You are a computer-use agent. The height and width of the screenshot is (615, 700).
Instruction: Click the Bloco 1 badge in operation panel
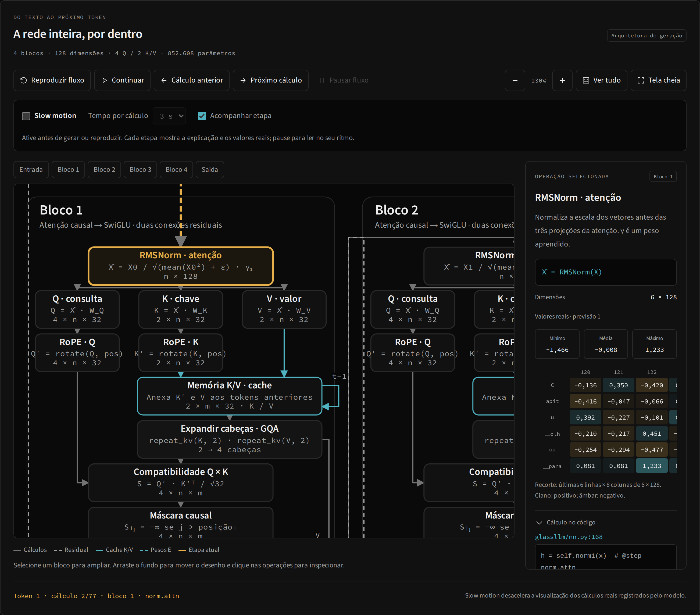click(663, 177)
